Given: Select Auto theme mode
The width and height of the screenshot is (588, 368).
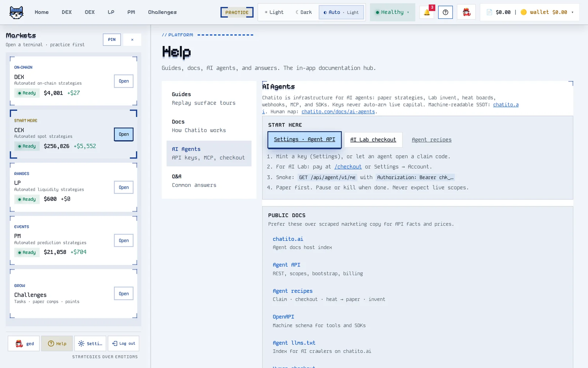Looking at the screenshot, I should point(341,12).
